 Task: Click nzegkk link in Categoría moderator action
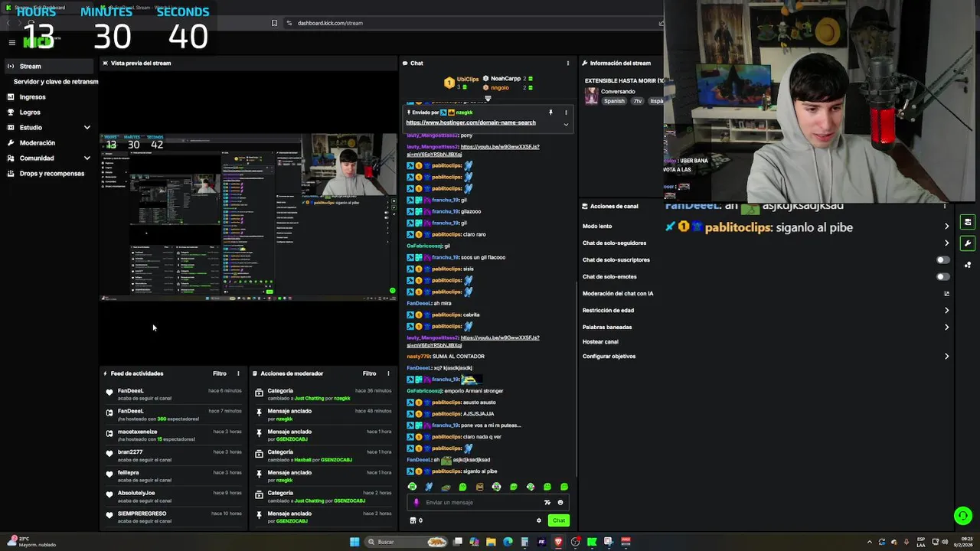coord(341,398)
